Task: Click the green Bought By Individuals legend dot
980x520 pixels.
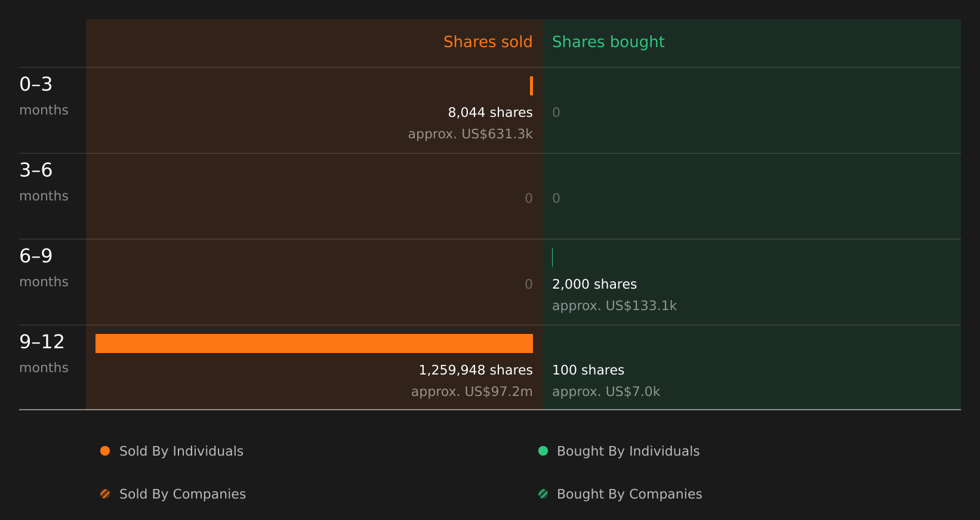Action: pos(543,451)
